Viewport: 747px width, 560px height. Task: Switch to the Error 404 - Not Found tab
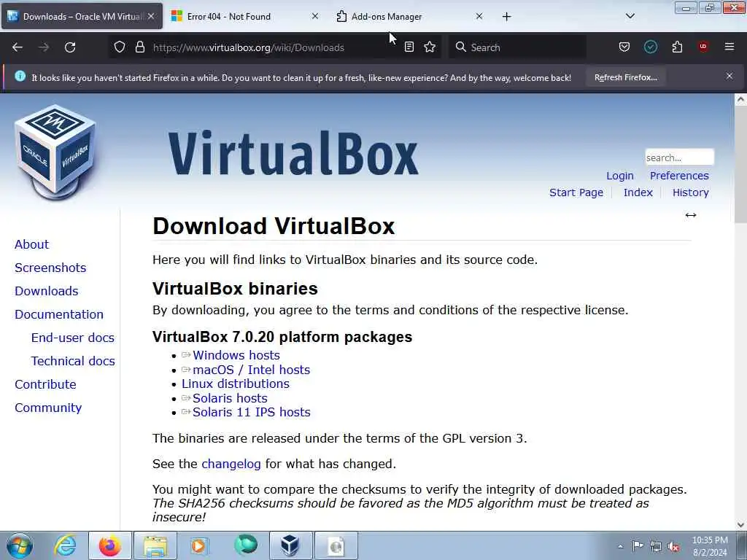click(x=244, y=16)
